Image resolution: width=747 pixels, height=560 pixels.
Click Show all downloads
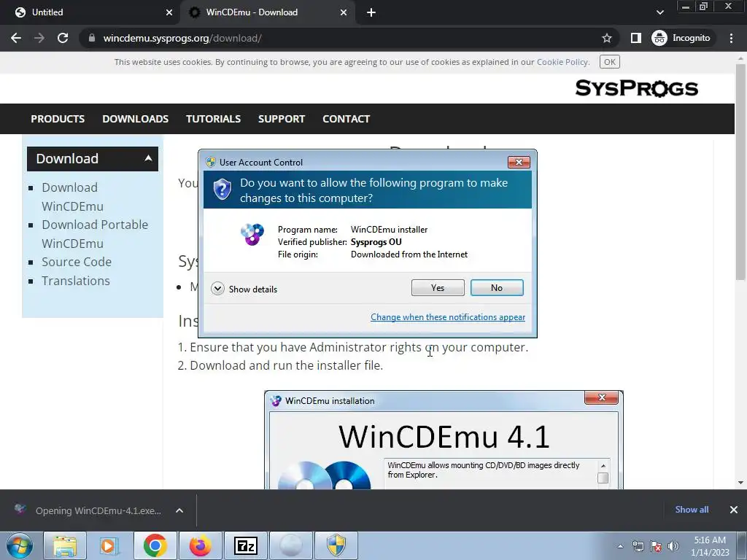click(692, 510)
